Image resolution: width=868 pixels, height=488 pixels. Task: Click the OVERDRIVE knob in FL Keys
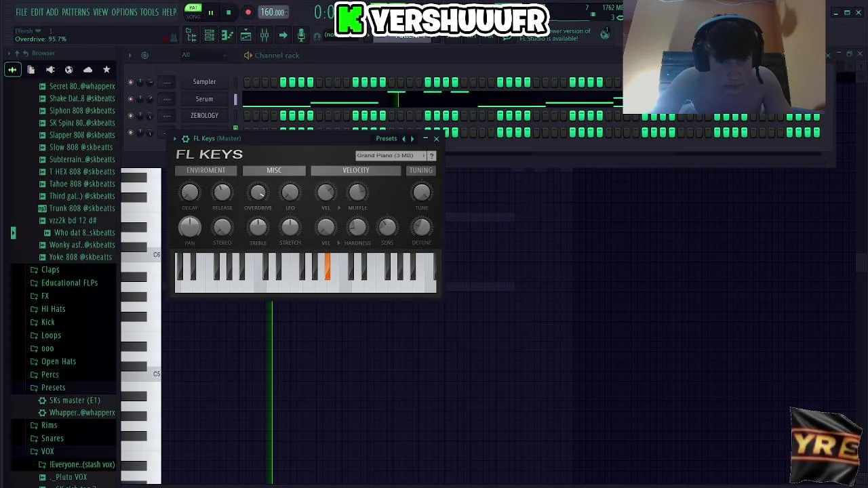tap(258, 192)
